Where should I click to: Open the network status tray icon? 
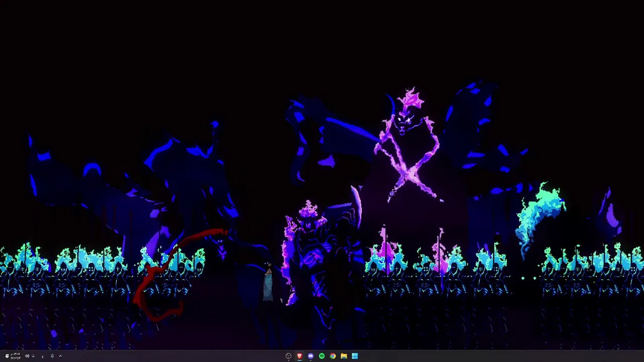(33, 356)
